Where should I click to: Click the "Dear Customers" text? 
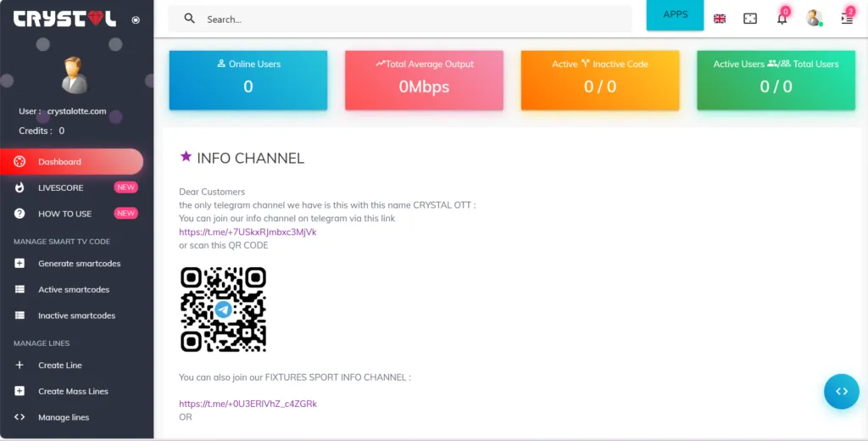212,192
